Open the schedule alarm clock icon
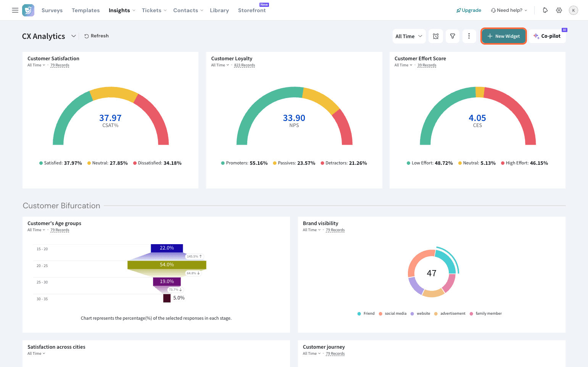The height and width of the screenshot is (367, 588). pyautogui.click(x=436, y=36)
